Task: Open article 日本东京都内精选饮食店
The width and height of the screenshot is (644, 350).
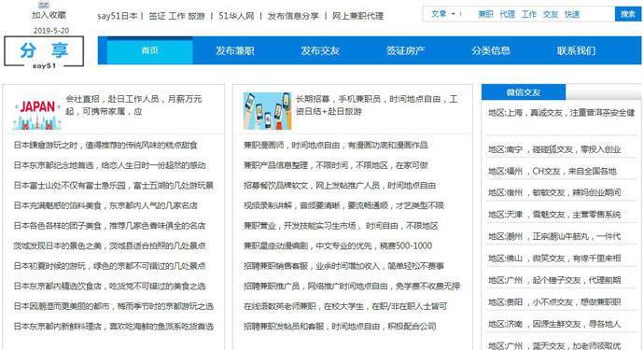Action: coord(109,286)
